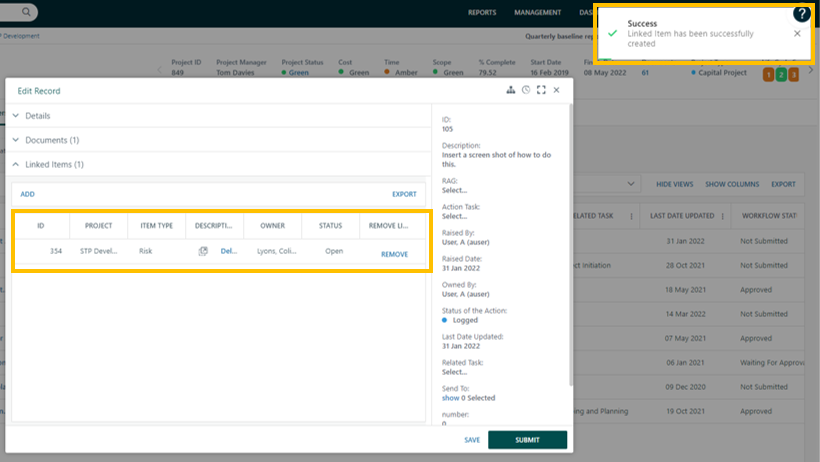Close the Edit Record dialog
820x462 pixels.
(x=556, y=90)
